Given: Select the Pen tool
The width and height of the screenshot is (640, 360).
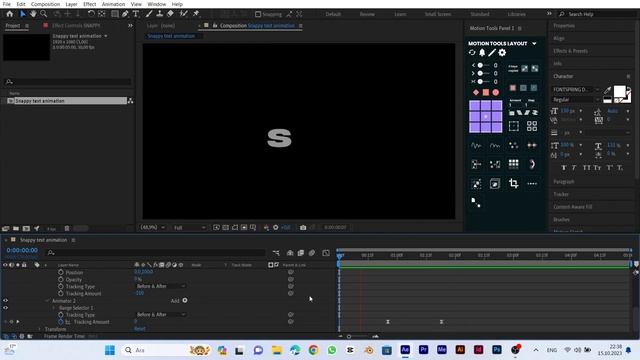Looking at the screenshot, I should [125, 14].
